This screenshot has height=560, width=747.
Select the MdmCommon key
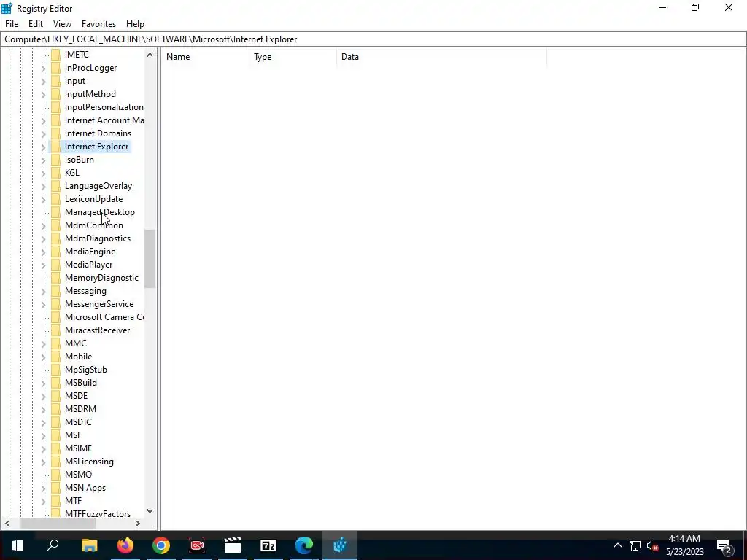[x=94, y=225]
